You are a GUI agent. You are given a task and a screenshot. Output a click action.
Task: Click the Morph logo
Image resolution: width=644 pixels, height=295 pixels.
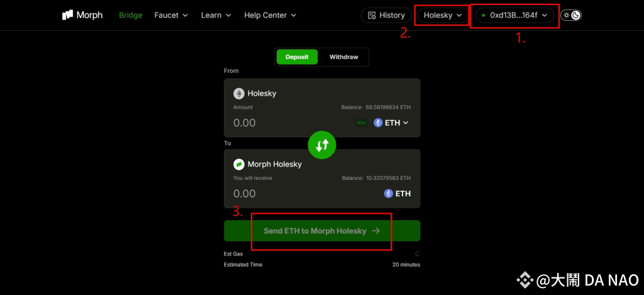[x=82, y=15]
